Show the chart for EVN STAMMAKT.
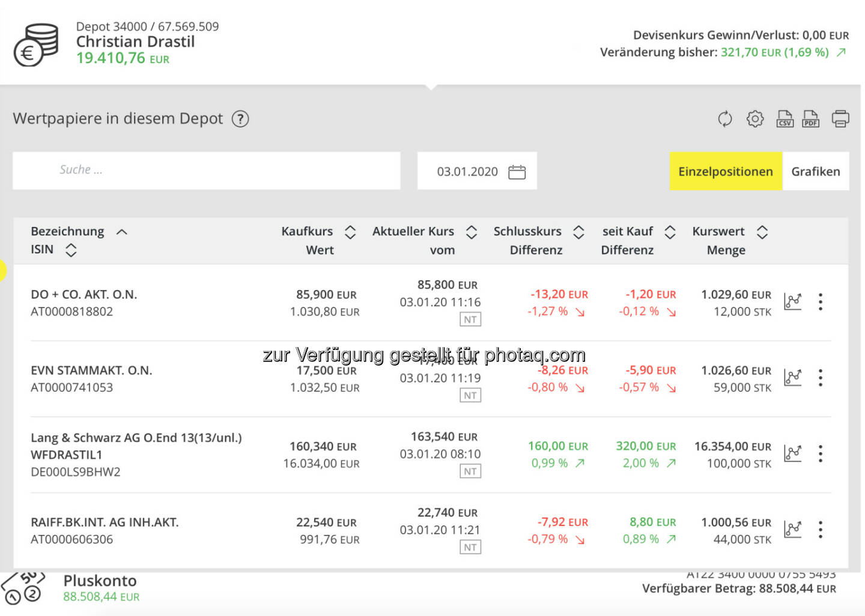 [x=793, y=378]
